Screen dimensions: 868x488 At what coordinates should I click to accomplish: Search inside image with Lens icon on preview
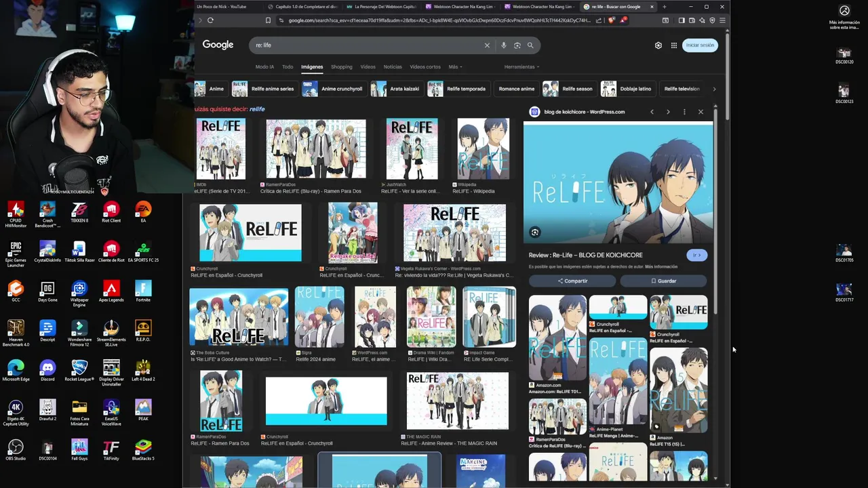coord(535,232)
